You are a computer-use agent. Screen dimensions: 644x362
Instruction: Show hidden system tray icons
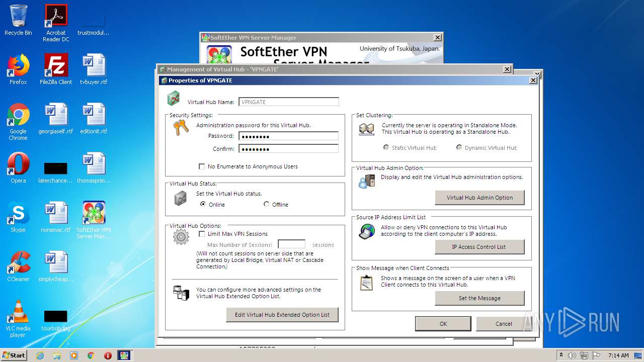pos(561,355)
